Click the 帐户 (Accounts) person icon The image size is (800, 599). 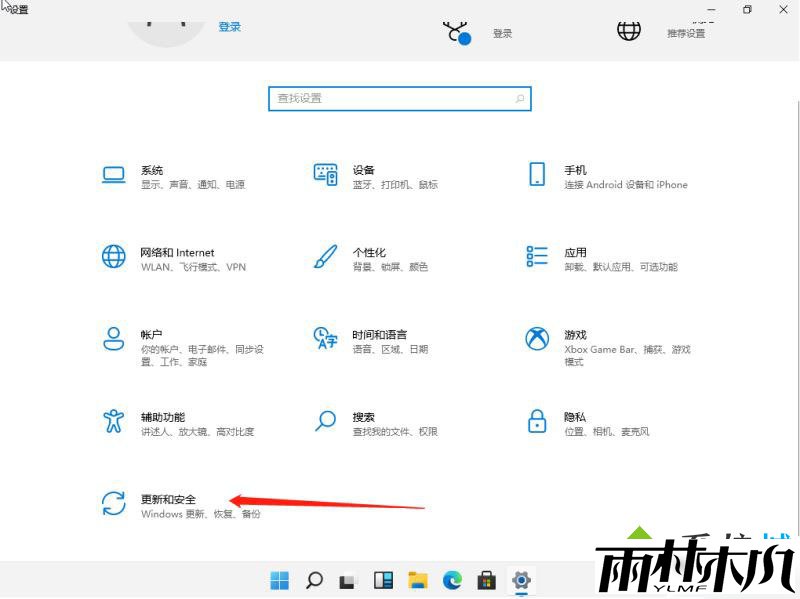(x=114, y=339)
